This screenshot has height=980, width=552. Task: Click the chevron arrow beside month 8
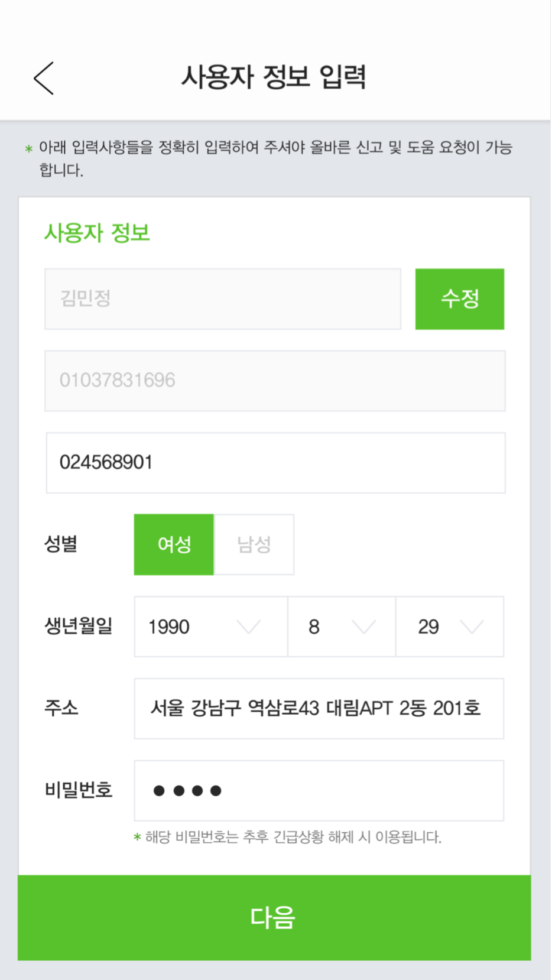(363, 627)
